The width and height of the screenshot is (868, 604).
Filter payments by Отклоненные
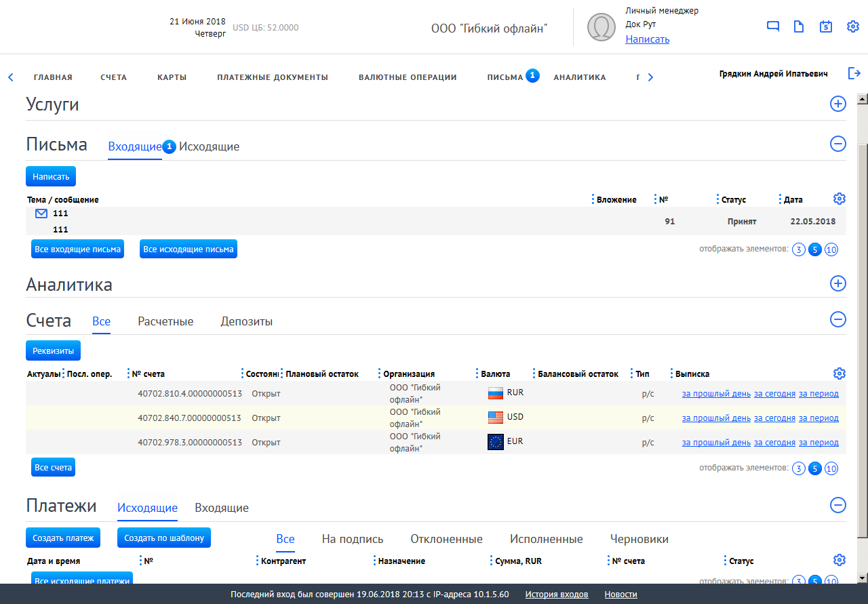[446, 539]
